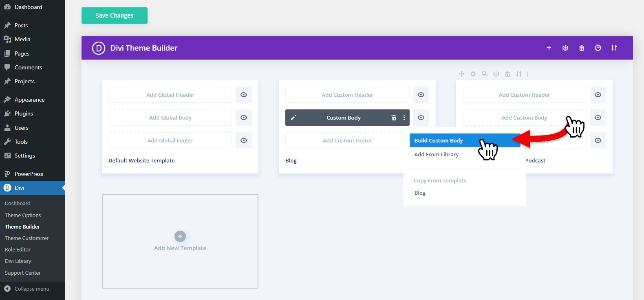The width and height of the screenshot is (644, 300).
Task: Click the up-down arrows icon above the Podcast template
Action: (x=519, y=74)
